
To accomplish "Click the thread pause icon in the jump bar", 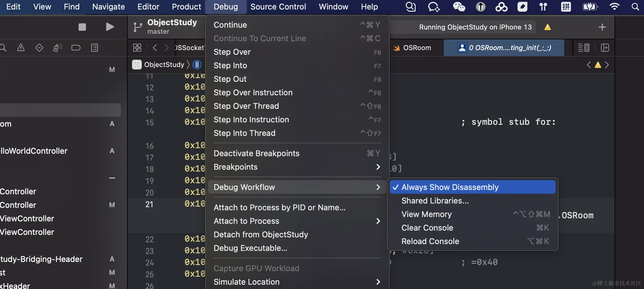I will pyautogui.click(x=197, y=65).
